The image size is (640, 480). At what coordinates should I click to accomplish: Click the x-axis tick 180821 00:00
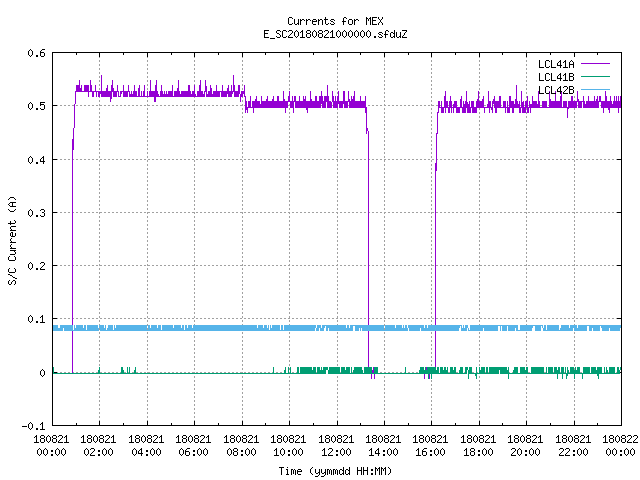51,445
